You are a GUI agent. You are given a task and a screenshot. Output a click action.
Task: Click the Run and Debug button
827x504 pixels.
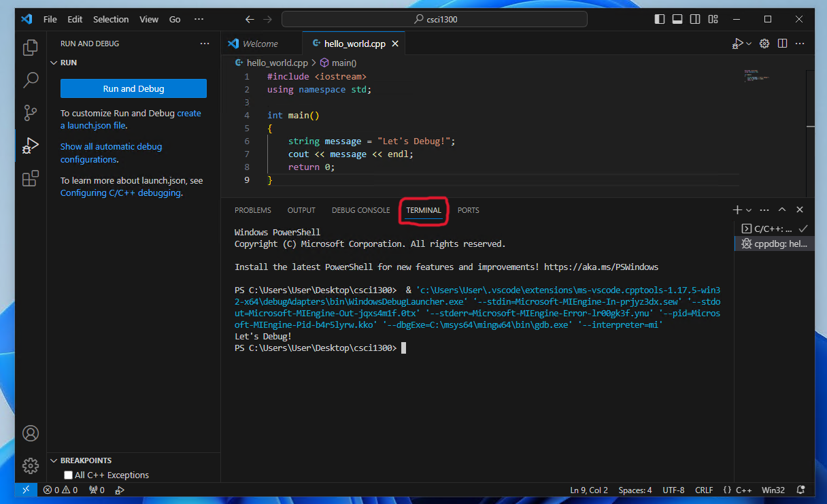[133, 88]
